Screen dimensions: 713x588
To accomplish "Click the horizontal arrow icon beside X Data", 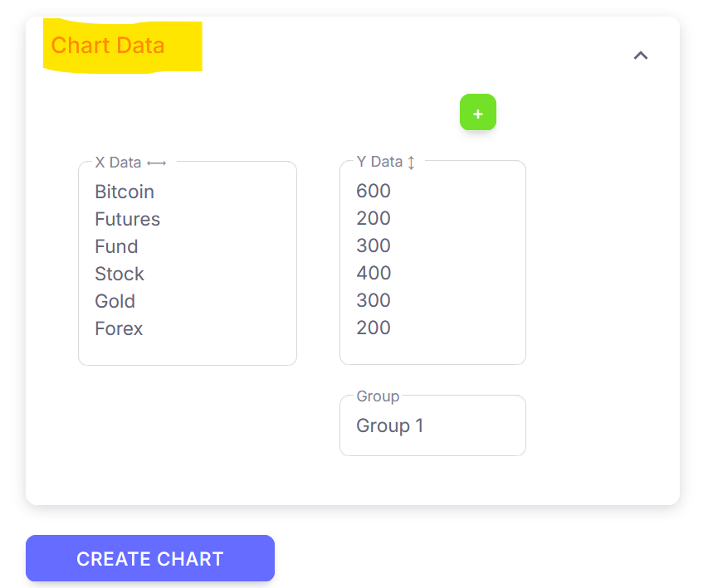I will (156, 163).
